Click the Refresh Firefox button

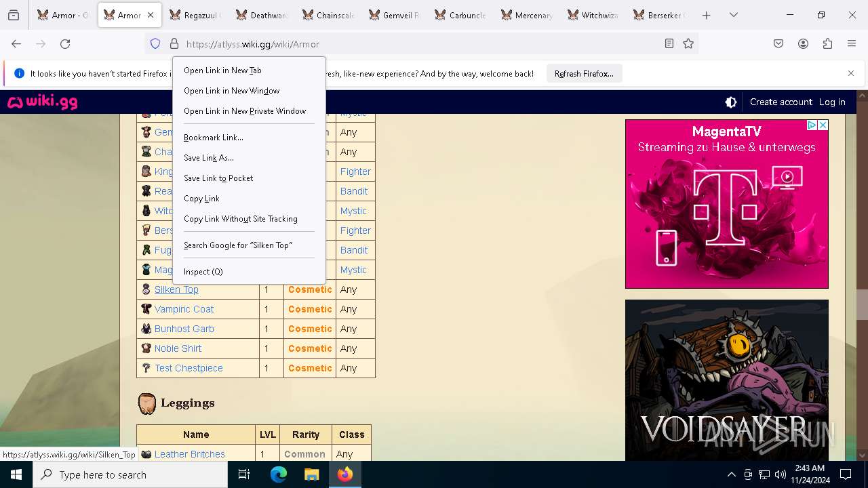(584, 73)
